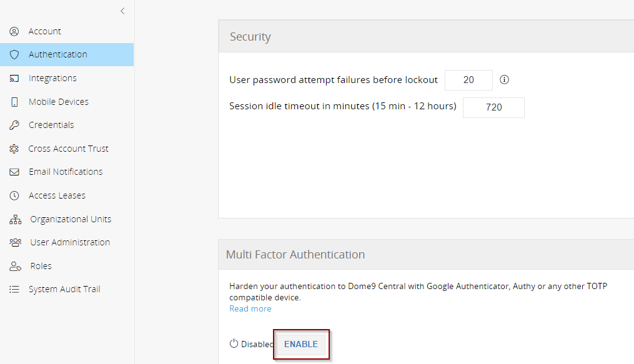Open the Read more link
634x364 pixels.
click(x=250, y=308)
